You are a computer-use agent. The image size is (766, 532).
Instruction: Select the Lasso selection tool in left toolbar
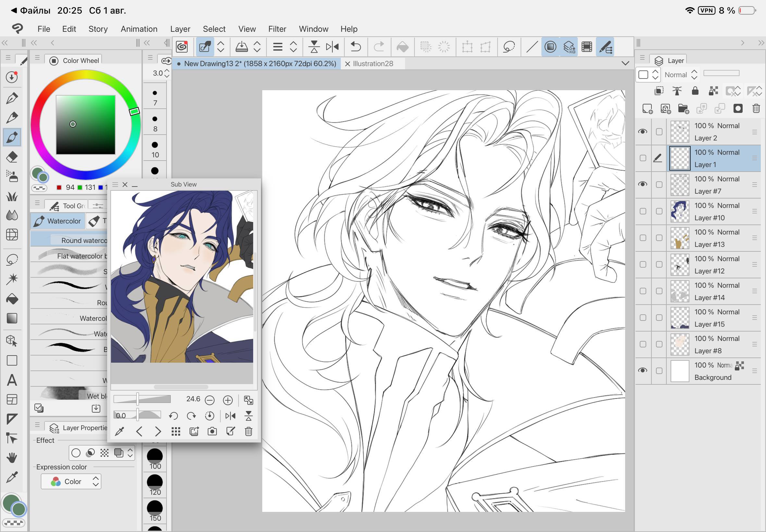click(x=12, y=260)
